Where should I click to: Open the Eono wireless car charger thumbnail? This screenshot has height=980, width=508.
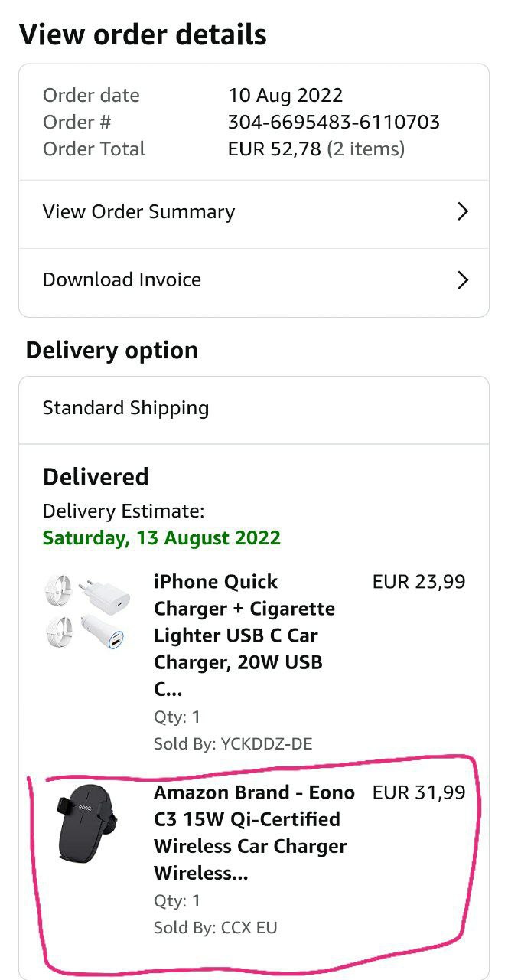(x=83, y=828)
